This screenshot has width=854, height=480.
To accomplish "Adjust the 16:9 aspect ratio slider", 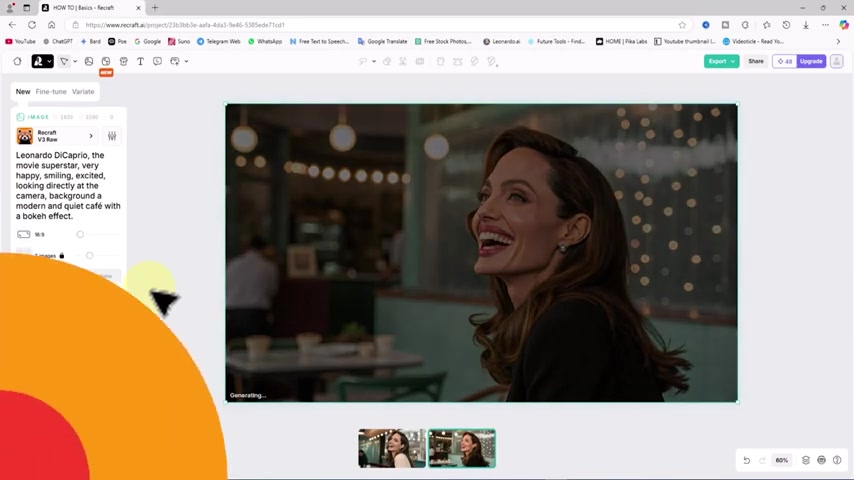I will pos(80,234).
